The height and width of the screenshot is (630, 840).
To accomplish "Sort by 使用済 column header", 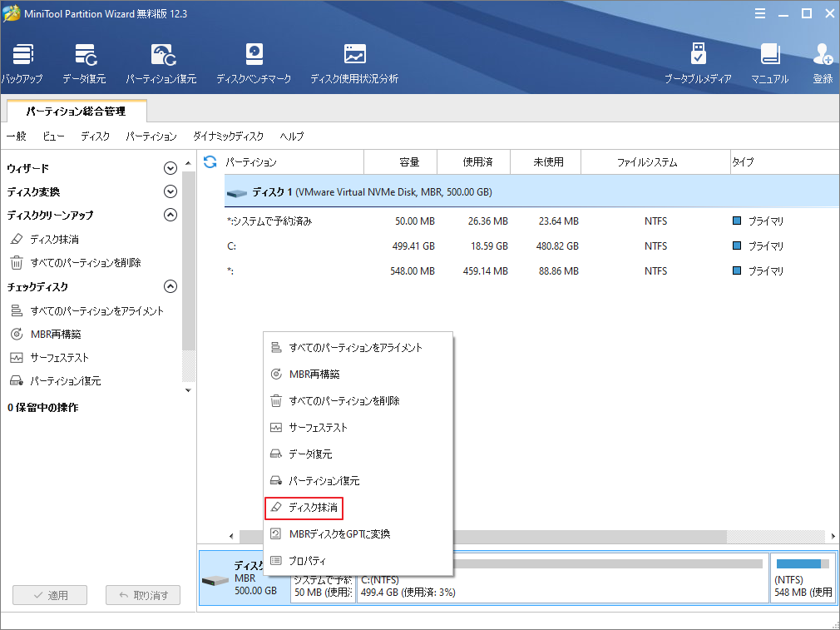I will pos(474,162).
